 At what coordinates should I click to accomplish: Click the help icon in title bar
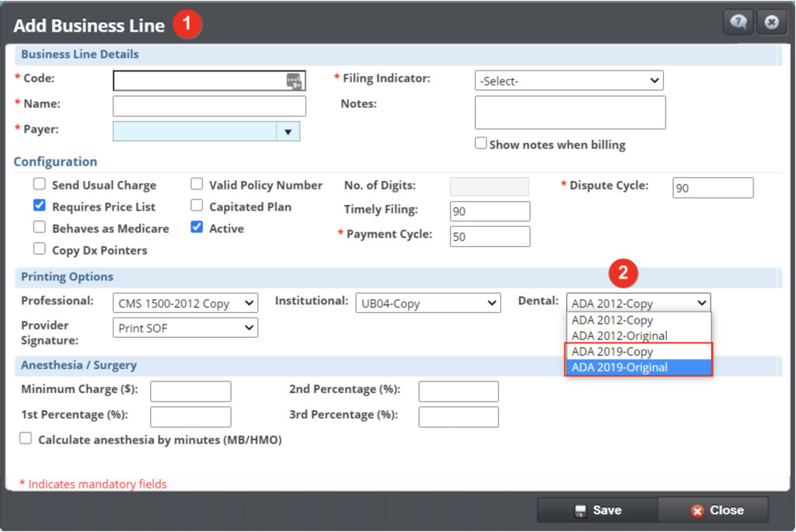(x=738, y=23)
